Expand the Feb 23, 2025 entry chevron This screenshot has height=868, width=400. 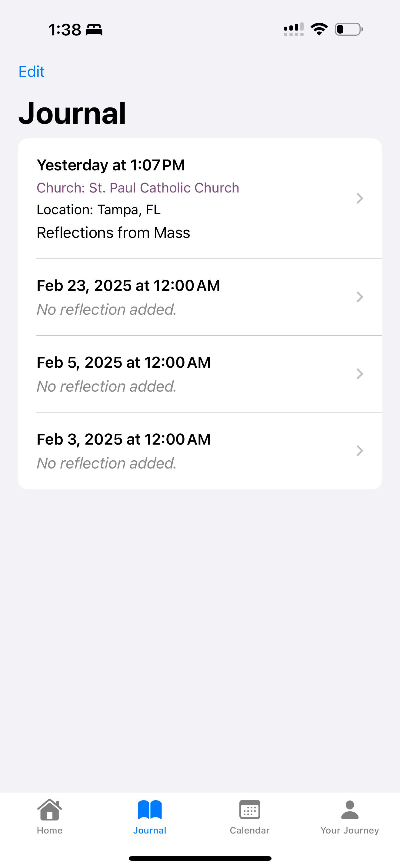pyautogui.click(x=359, y=297)
